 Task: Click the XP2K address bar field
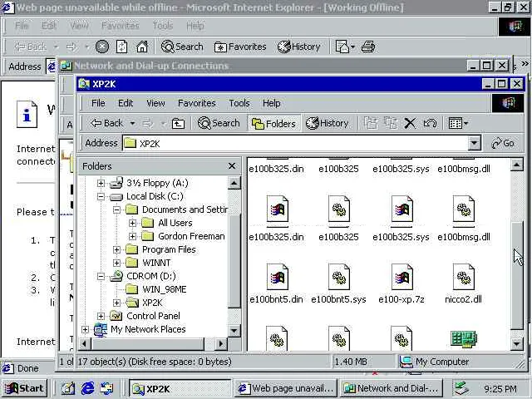pos(295,144)
